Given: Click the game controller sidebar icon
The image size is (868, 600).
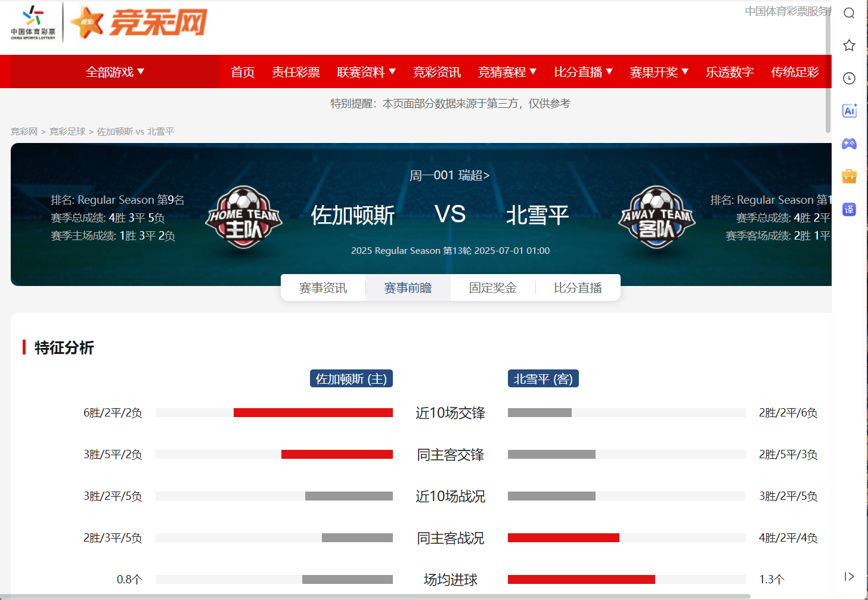Looking at the screenshot, I should pyautogui.click(x=849, y=144).
